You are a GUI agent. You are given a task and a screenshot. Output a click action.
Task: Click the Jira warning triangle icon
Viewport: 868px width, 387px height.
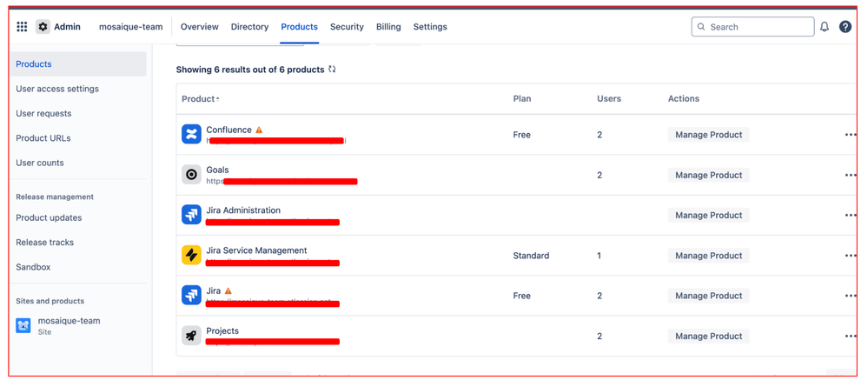click(x=228, y=290)
